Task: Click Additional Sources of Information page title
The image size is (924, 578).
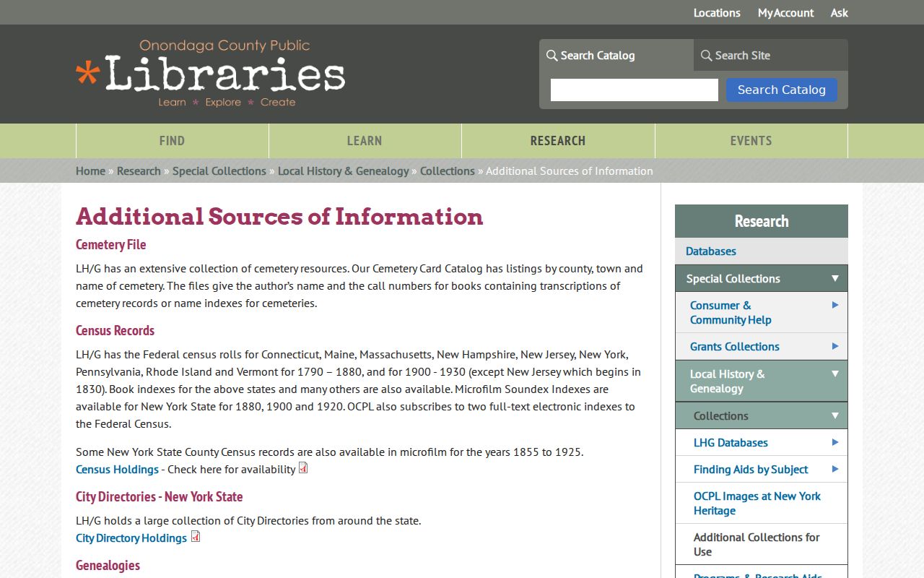Action: [x=279, y=216]
